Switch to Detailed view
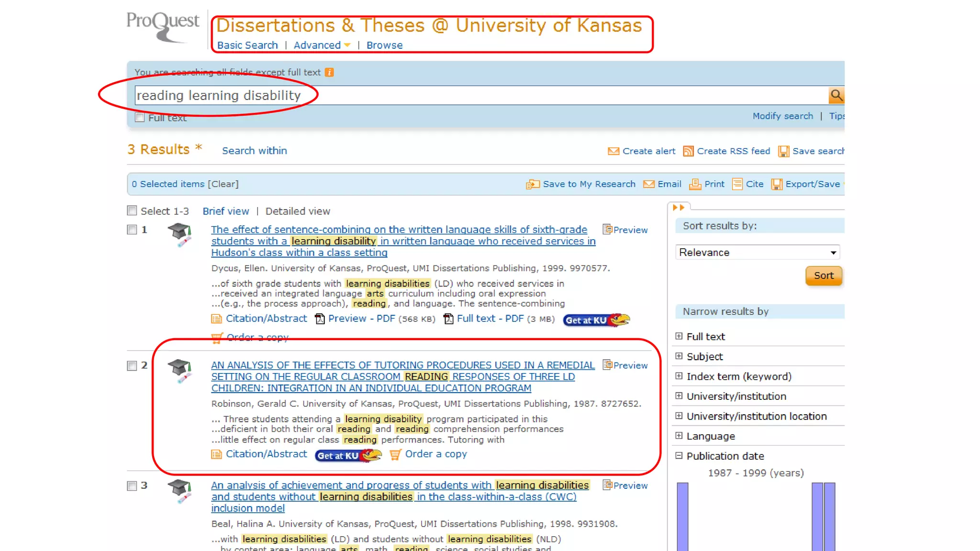980x551 pixels. click(298, 211)
